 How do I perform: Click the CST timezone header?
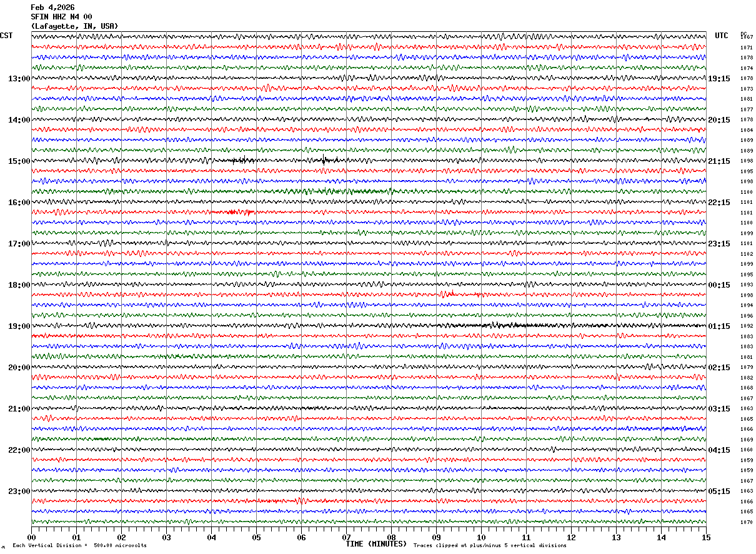click(x=6, y=36)
